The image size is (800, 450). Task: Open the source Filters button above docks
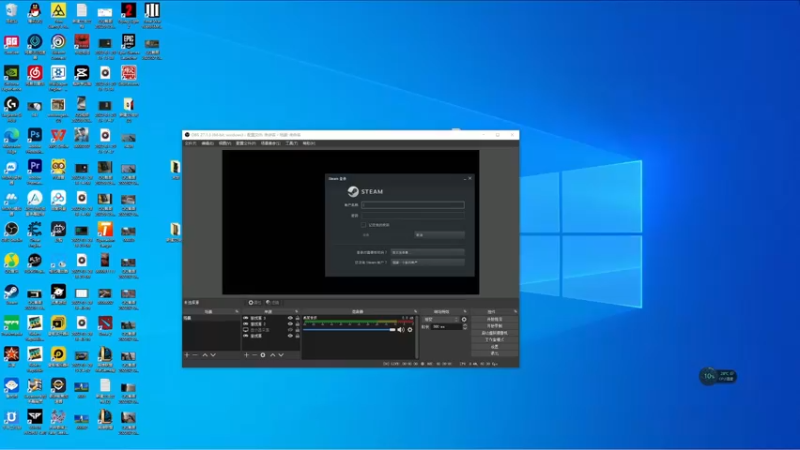272,303
